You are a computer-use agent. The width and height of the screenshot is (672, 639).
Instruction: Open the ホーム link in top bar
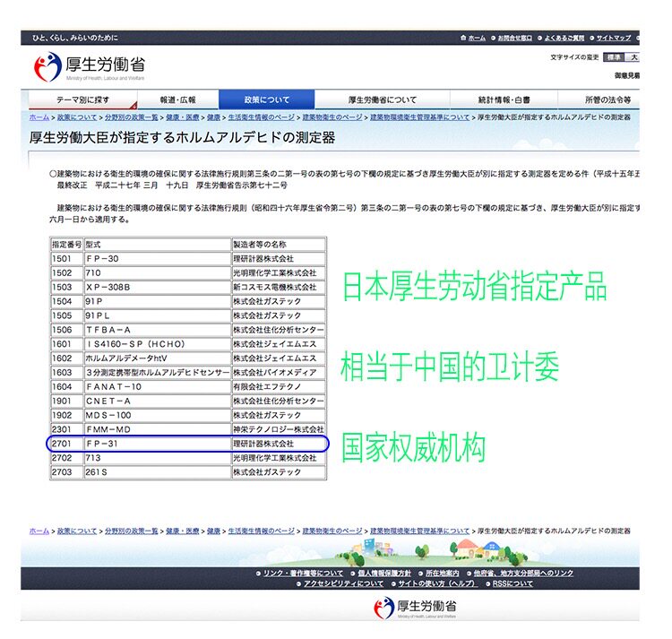(477, 39)
